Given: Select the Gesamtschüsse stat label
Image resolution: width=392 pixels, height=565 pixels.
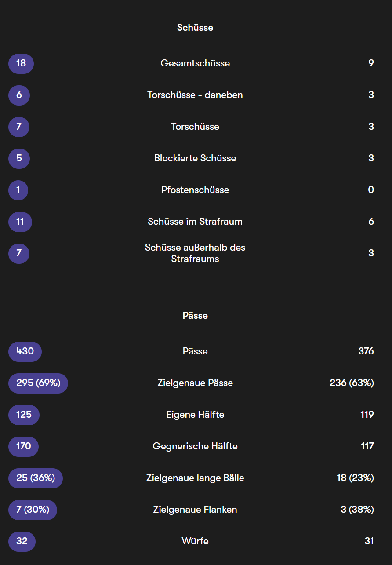Looking at the screenshot, I should tap(195, 63).
